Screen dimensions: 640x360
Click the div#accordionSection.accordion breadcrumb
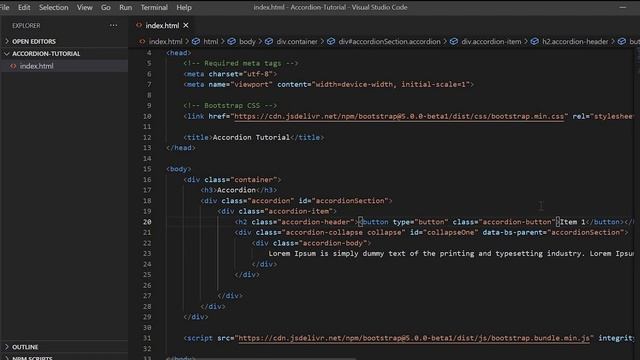389,41
